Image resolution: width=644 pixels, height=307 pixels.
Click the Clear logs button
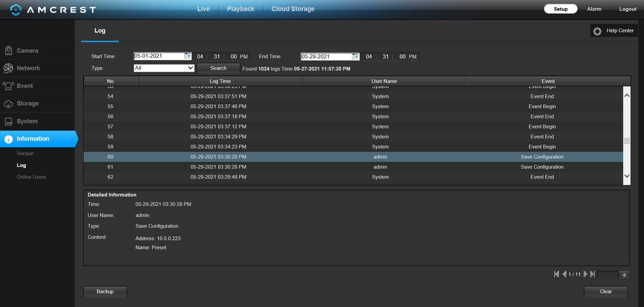(606, 292)
